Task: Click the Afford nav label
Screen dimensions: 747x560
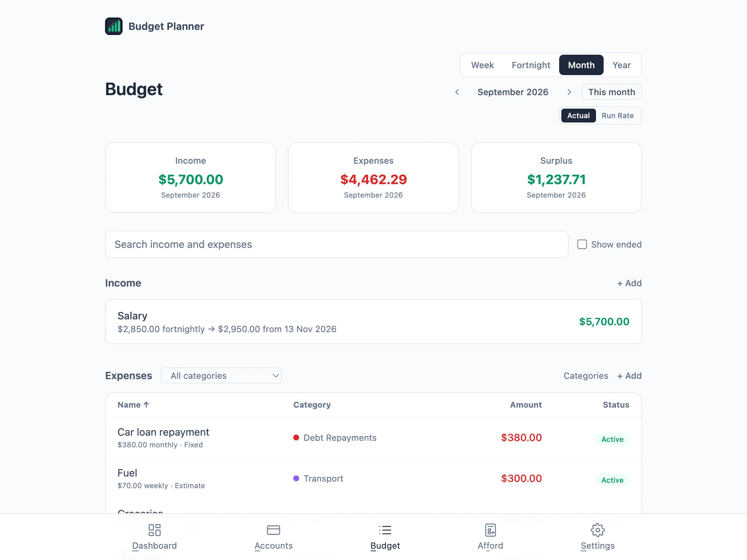Action: (491, 546)
